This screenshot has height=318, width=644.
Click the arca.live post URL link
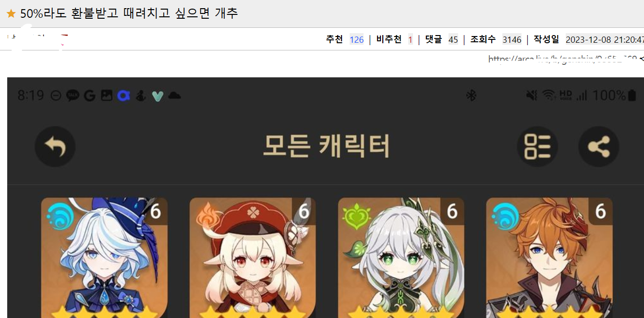tap(563, 59)
